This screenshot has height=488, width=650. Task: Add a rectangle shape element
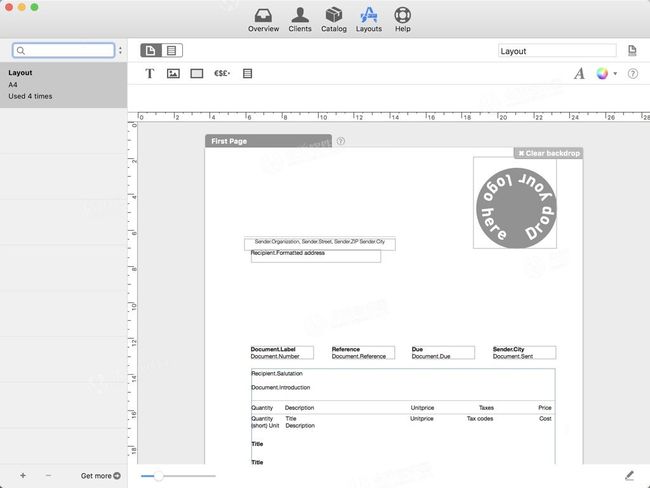196,74
